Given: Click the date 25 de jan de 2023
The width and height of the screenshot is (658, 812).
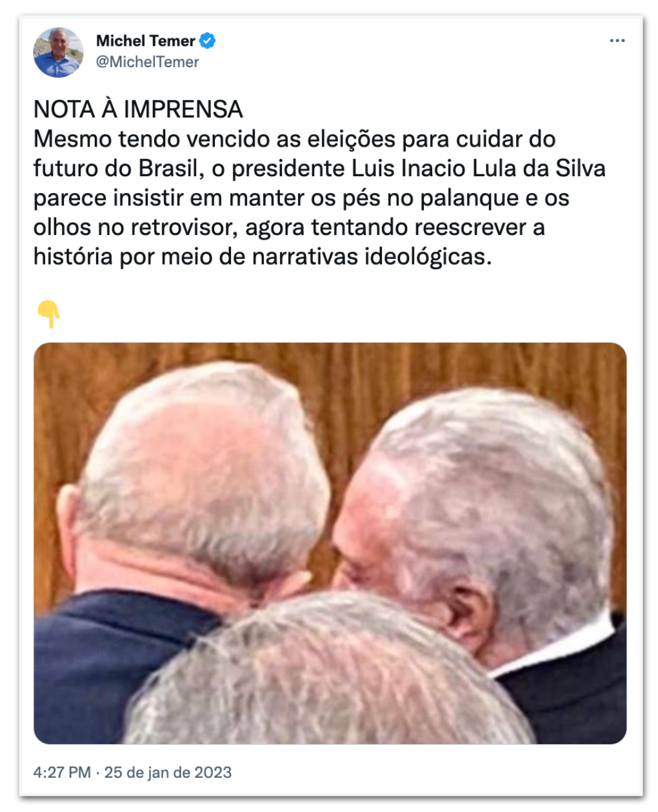Looking at the screenshot, I should click(x=168, y=773).
